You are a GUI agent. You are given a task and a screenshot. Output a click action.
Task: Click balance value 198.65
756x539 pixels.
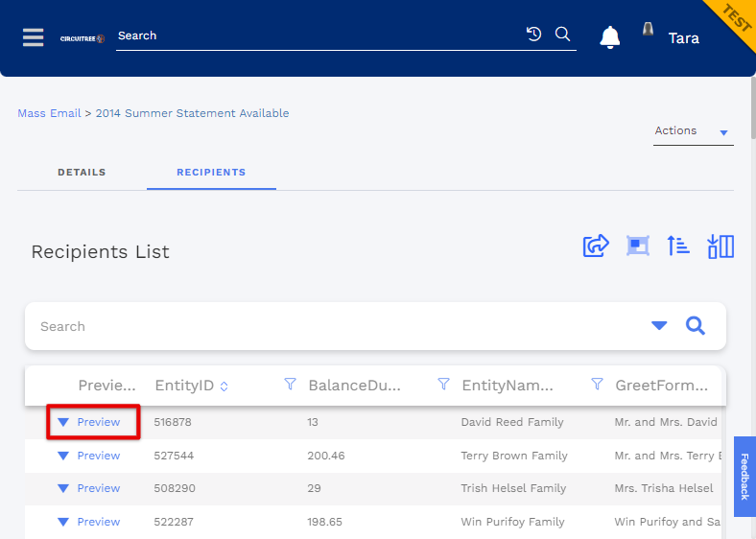324,522
